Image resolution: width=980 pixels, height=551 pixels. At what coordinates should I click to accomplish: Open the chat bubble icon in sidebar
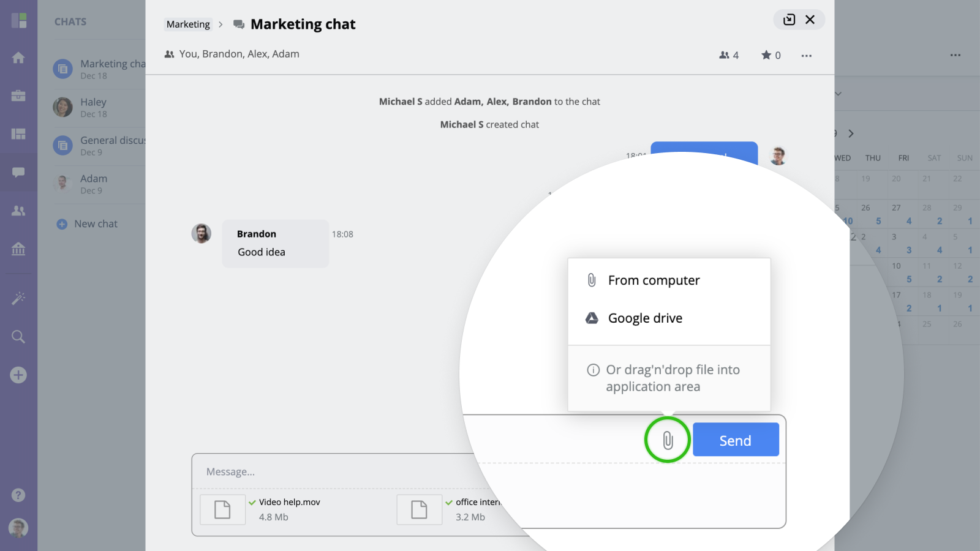18,172
